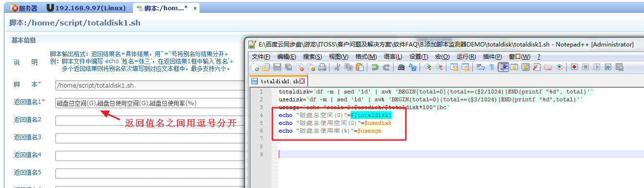
Task: Close the totaldisk1.sh tab in Notepad++
Action: 302,81
